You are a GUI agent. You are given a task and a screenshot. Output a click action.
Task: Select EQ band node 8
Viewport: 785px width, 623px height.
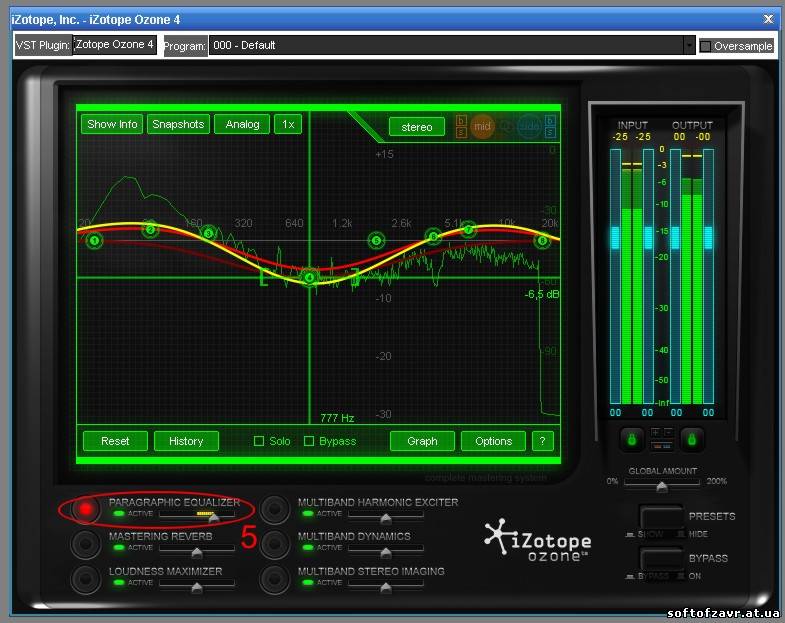542,241
